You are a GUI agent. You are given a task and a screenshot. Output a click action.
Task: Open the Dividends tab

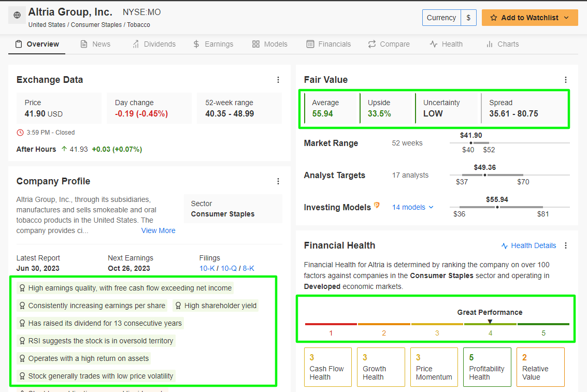click(x=154, y=44)
